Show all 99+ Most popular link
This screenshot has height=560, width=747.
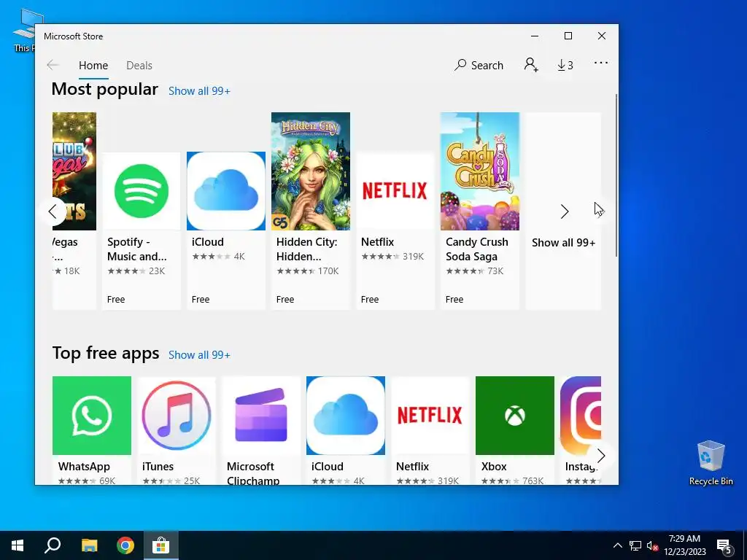(x=199, y=91)
